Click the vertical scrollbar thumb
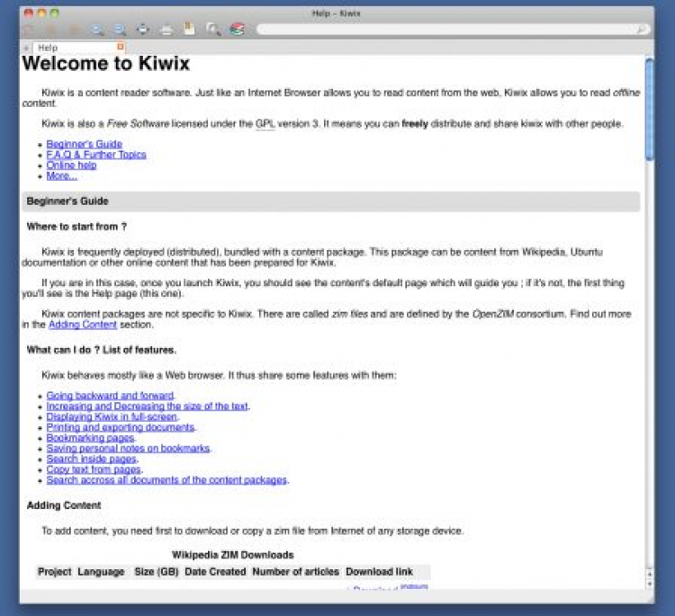Image resolution: width=675 pixels, height=616 pixels. point(650,110)
